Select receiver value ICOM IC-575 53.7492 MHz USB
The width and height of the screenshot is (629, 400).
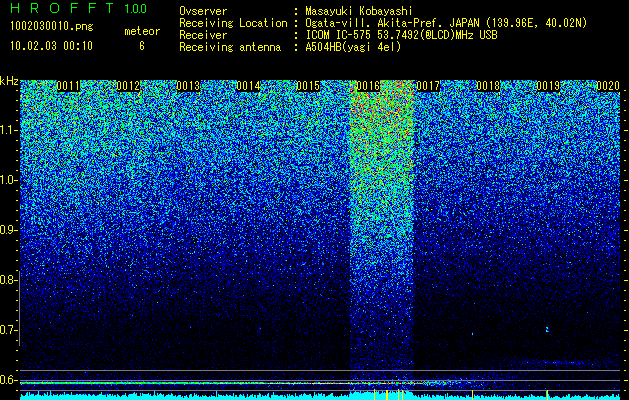(402, 35)
